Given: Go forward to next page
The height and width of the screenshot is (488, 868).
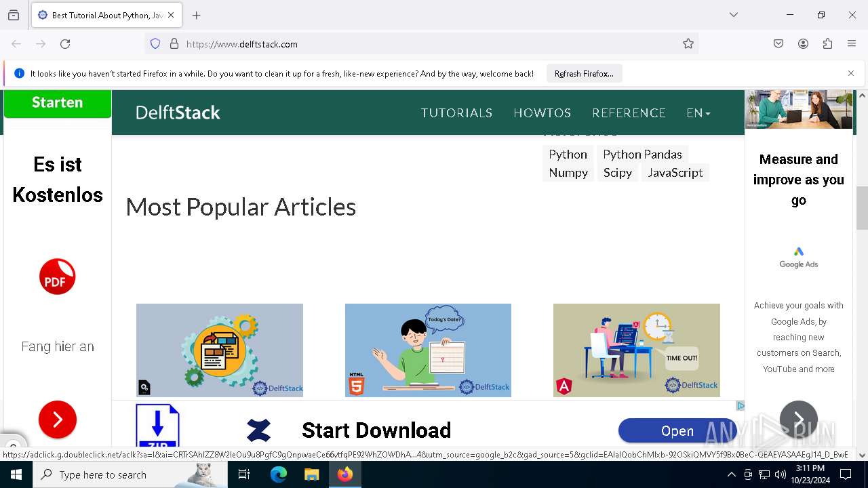Looking at the screenshot, I should pos(41,44).
